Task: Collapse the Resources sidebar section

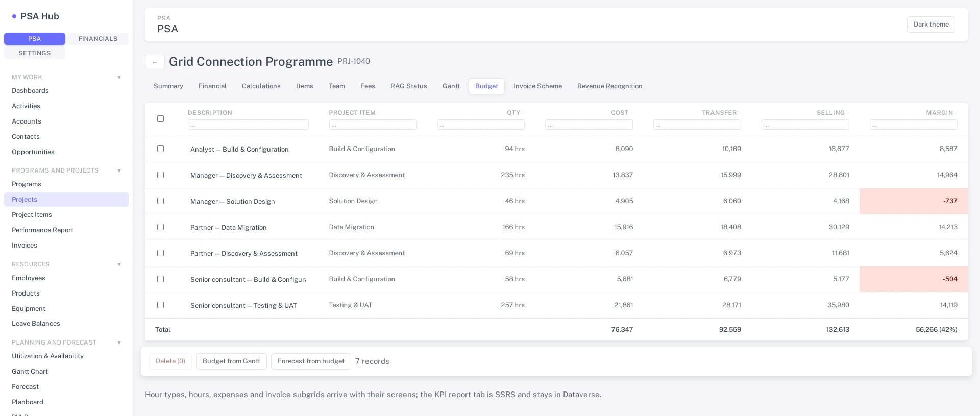Action: (x=119, y=265)
